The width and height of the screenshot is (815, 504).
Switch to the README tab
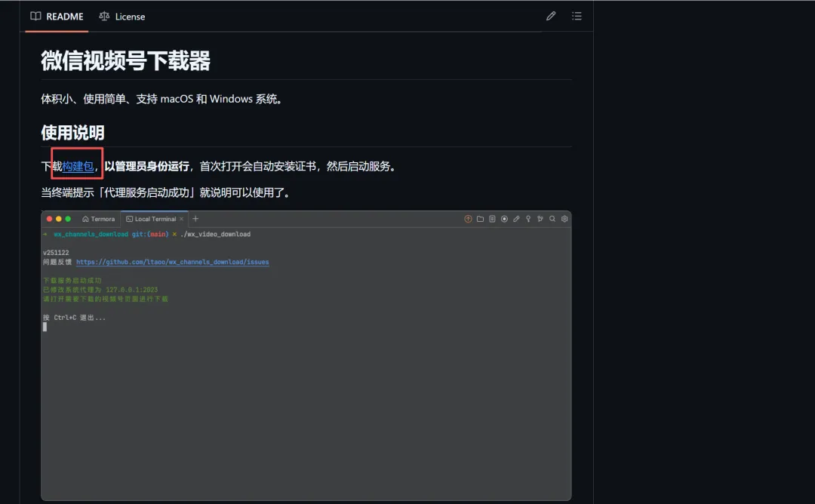tap(57, 16)
